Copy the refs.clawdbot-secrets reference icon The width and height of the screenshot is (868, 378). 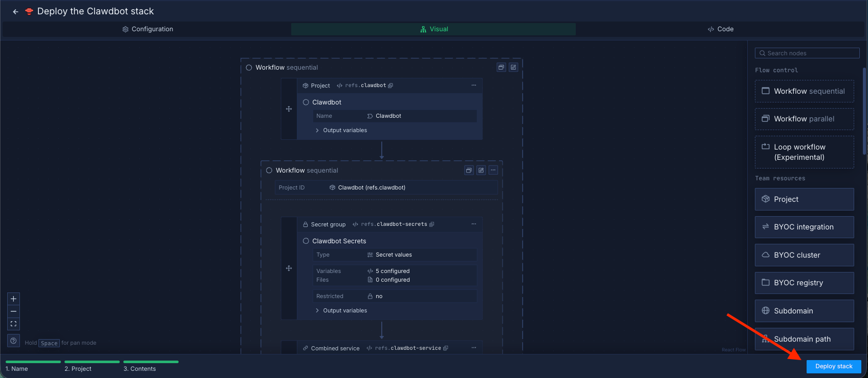(x=432, y=224)
